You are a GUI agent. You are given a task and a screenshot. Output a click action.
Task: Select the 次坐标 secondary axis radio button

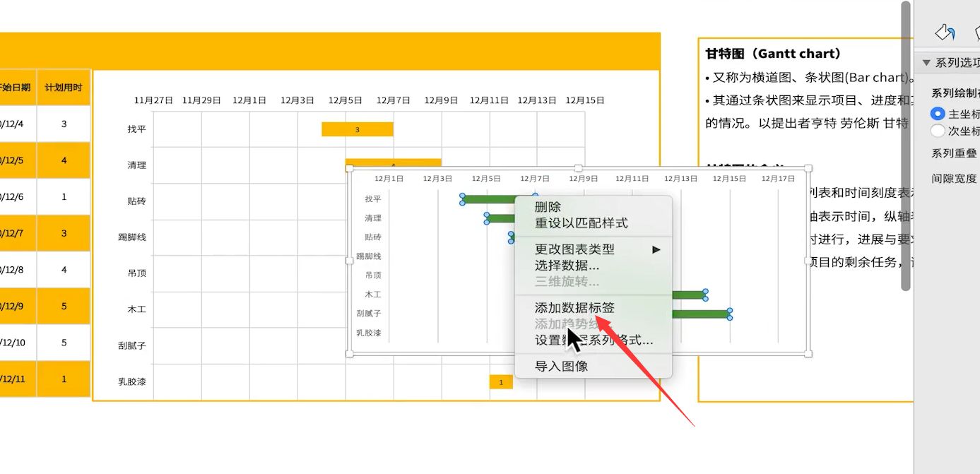coord(938,131)
